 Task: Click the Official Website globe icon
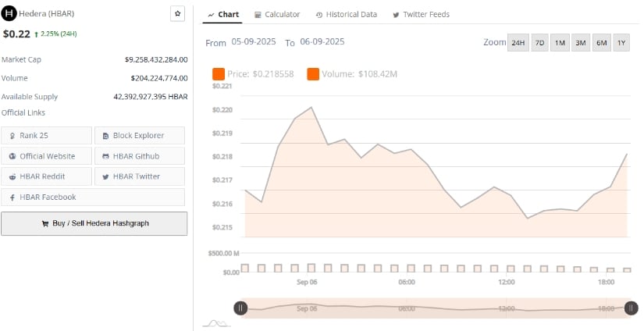click(x=12, y=156)
